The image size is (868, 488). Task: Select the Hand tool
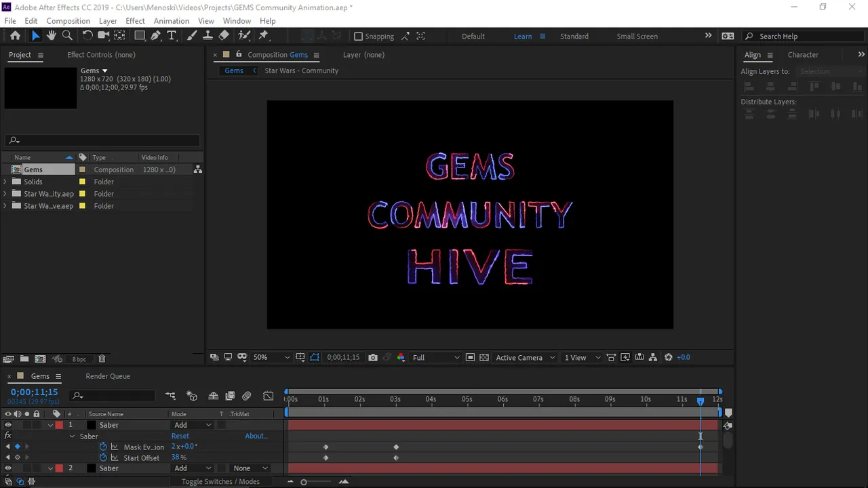[x=51, y=36]
